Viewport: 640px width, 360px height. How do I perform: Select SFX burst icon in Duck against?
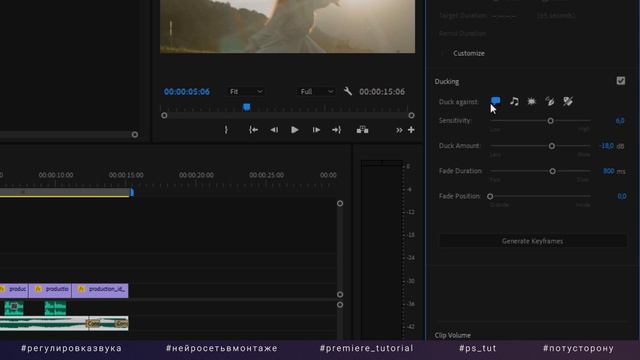(532, 101)
